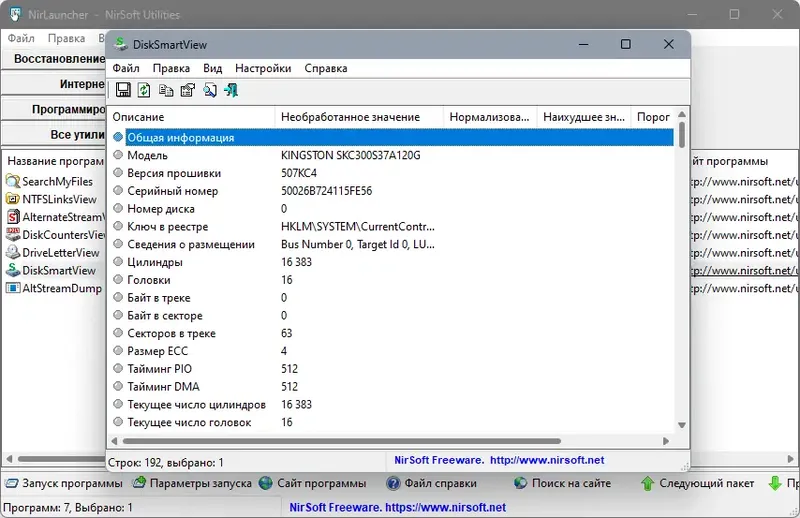
Task: Switch to the 'Все утили' tab in NirLauncher
Action: pyautogui.click(x=54, y=135)
